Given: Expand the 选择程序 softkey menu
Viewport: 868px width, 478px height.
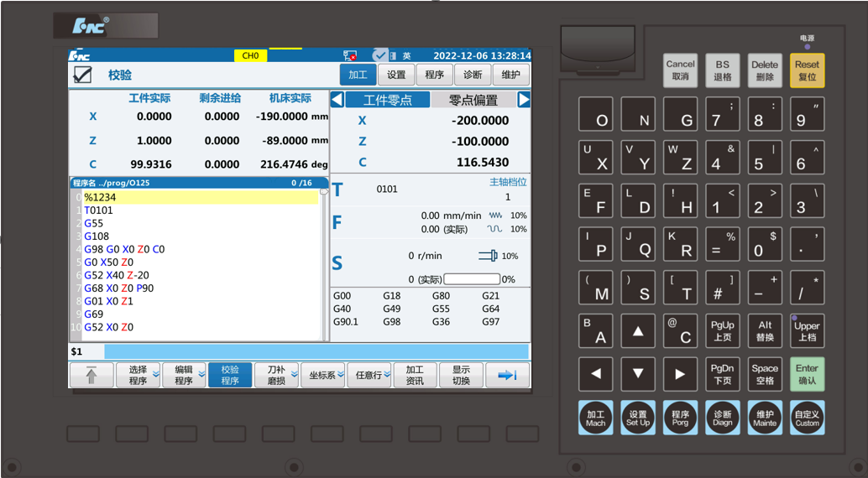Looking at the screenshot, I should coord(138,376).
